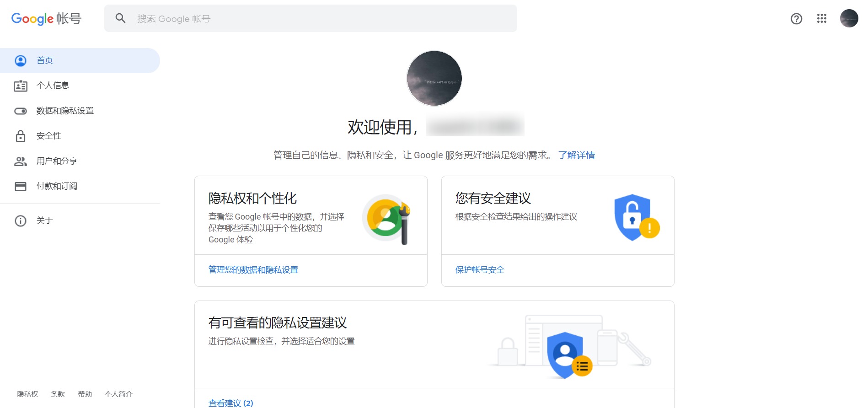
Task: Open the 条款 footer link
Action: click(58, 394)
